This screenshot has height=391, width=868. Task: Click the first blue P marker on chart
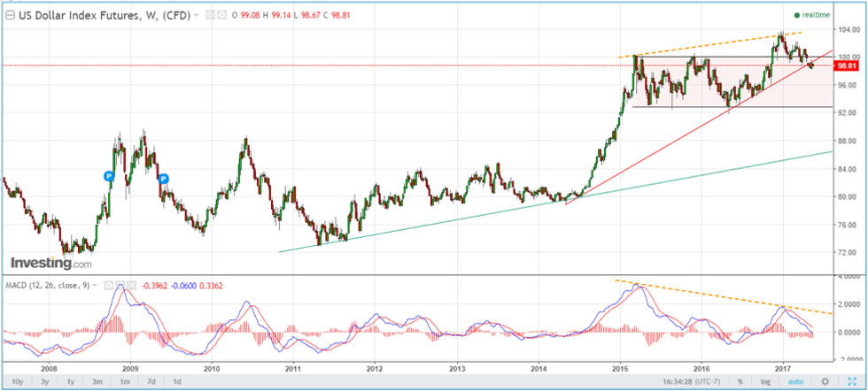click(109, 176)
